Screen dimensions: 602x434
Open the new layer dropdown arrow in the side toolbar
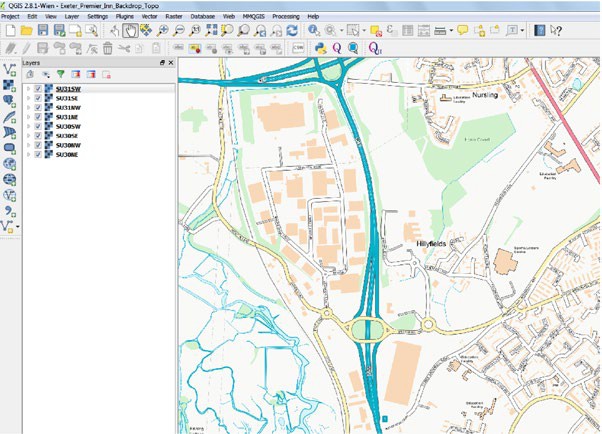tap(18, 227)
